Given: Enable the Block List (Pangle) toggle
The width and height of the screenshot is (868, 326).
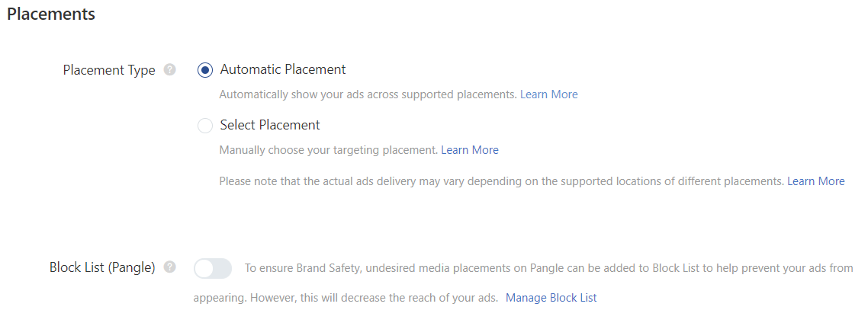Looking at the screenshot, I should pos(213,268).
